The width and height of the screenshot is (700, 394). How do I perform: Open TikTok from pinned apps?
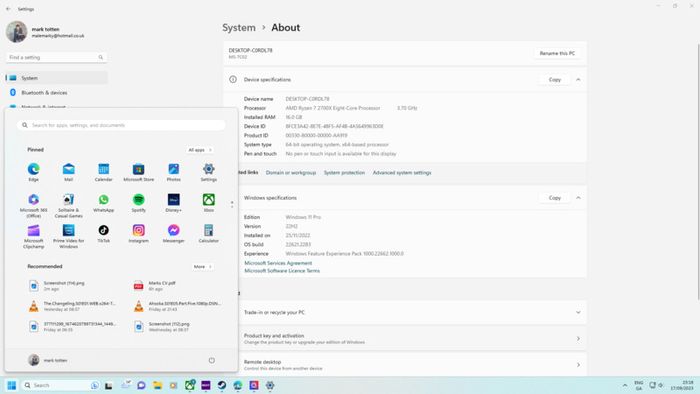click(x=104, y=233)
